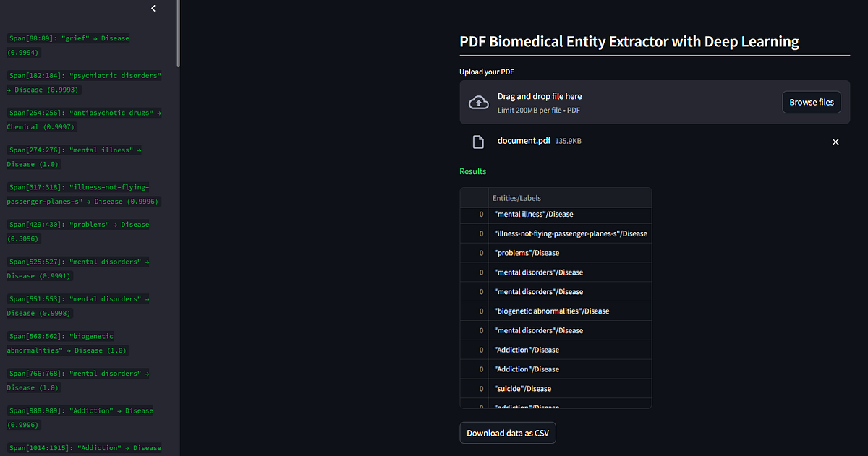Image resolution: width=868 pixels, height=456 pixels.
Task: Select the "suicide"/Disease result row
Action: [x=570, y=388]
